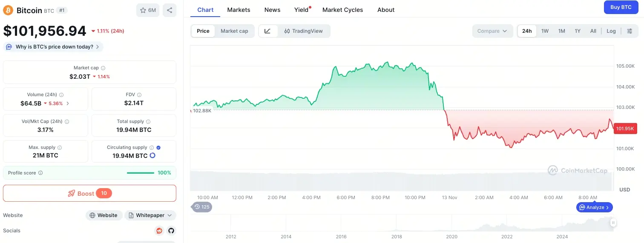Select the line chart icon

pyautogui.click(x=268, y=31)
